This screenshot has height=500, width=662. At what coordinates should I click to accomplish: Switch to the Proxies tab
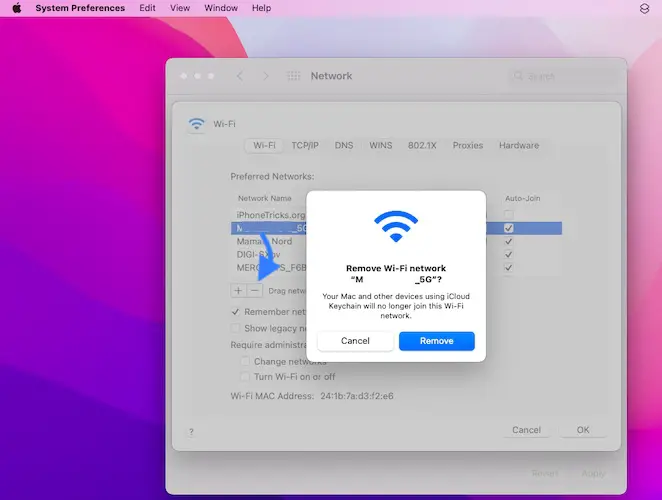[x=467, y=145]
